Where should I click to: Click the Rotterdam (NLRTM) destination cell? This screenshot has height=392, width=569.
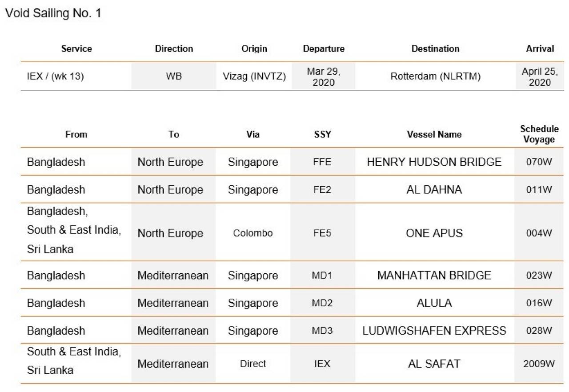click(x=436, y=76)
